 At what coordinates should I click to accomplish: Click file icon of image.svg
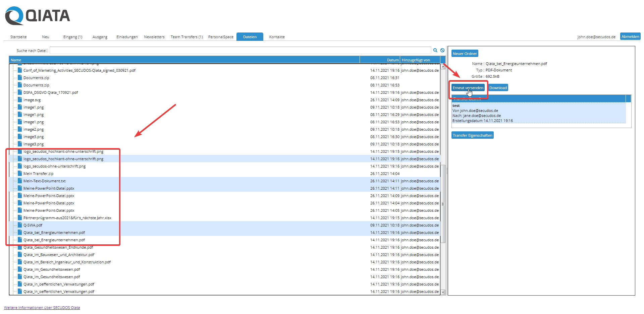[x=20, y=100]
